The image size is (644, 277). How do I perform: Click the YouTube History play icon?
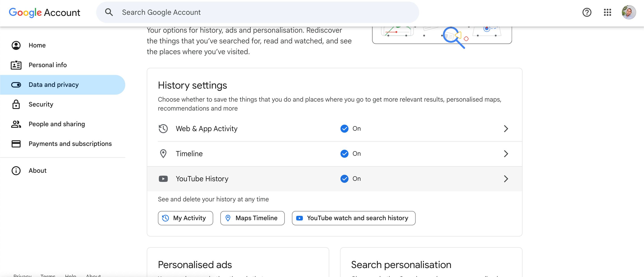(163, 179)
